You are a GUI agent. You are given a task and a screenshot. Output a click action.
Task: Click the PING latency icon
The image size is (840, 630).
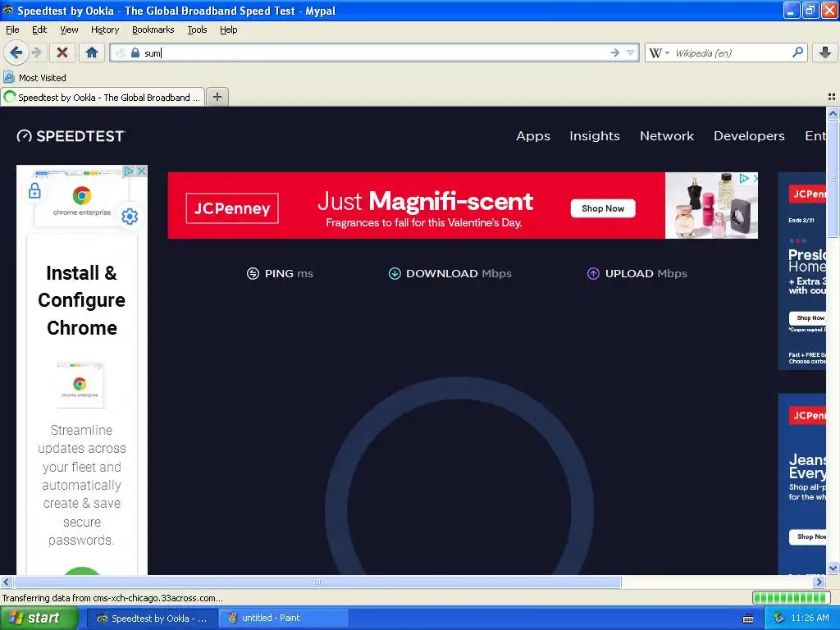pyautogui.click(x=253, y=274)
